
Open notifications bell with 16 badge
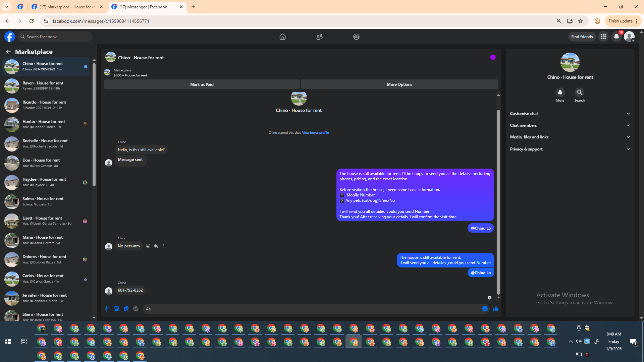coord(616,37)
